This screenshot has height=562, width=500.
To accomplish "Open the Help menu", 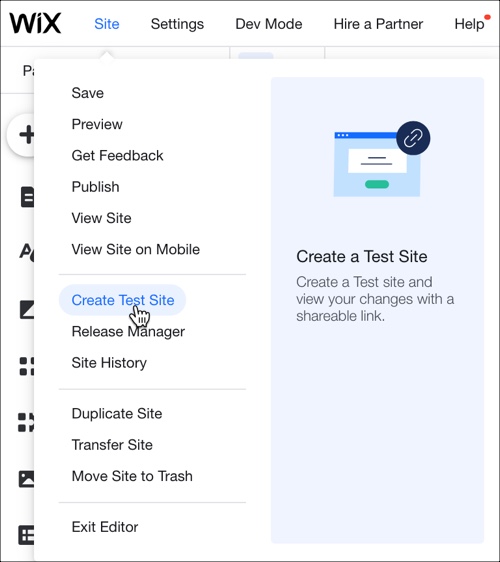I will pos(469,24).
